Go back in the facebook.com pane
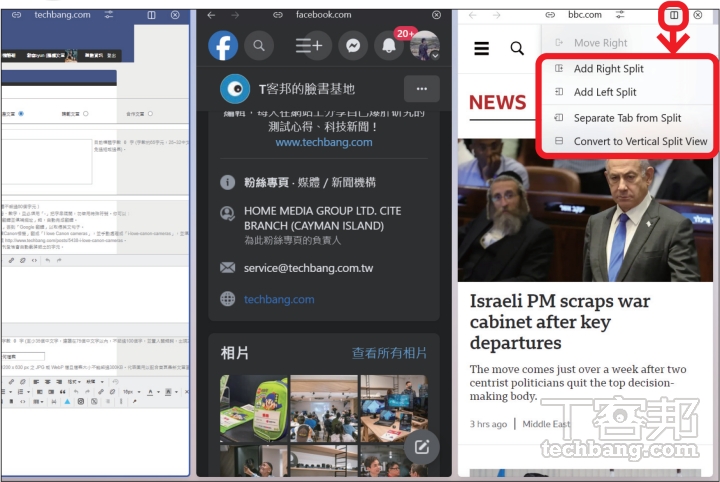The image size is (720, 482). 211,15
